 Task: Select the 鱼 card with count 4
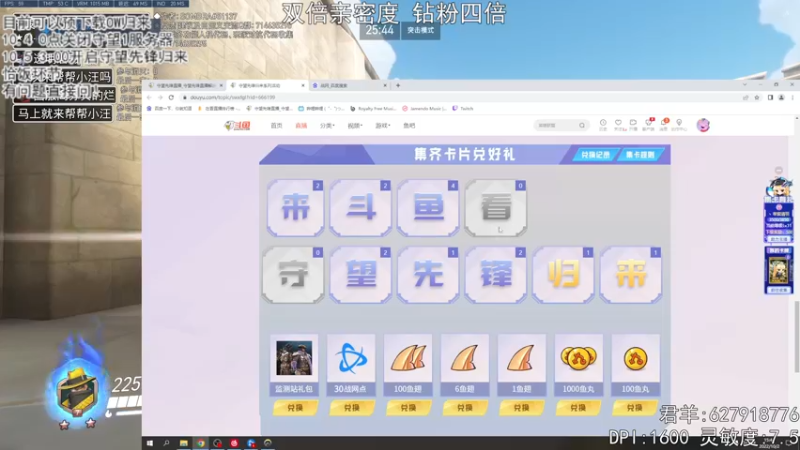click(x=428, y=208)
